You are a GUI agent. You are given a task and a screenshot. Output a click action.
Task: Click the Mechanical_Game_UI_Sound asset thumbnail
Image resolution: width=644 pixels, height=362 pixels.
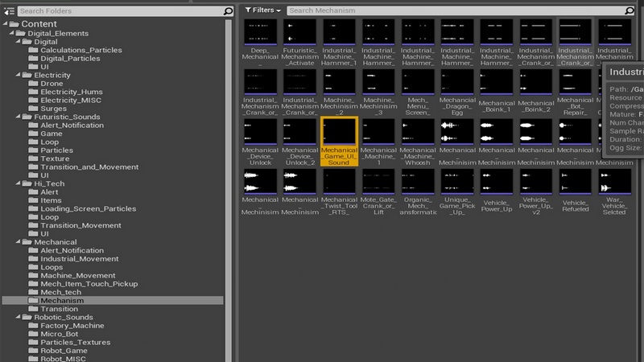[339, 134]
